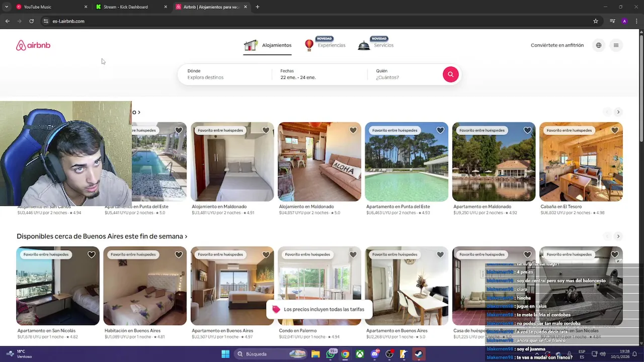Open Cabaña en El Tesoro thumbnail

581,162
